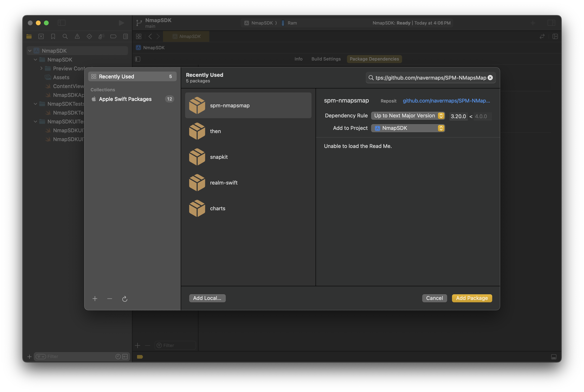Switch to the Info tab

tap(298, 59)
